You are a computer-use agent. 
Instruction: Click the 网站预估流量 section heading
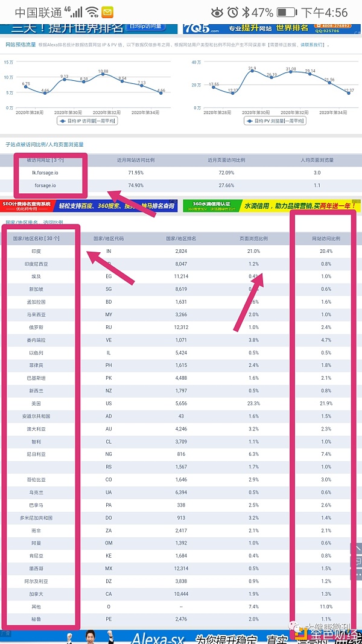[x=21, y=45]
